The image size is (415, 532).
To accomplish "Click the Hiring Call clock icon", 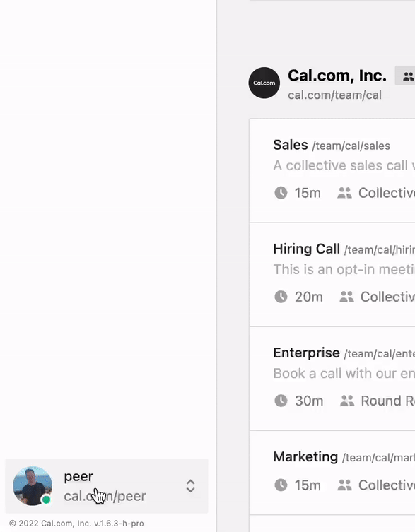I will [281, 297].
